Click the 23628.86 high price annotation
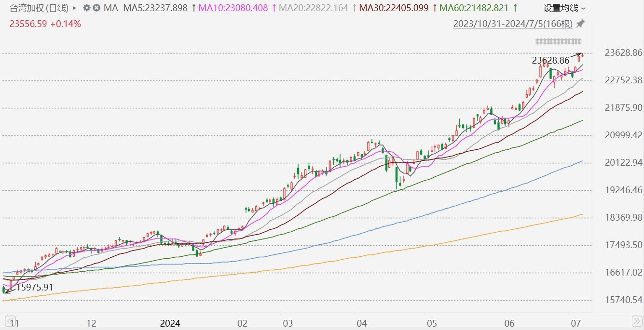The width and height of the screenshot is (644, 330). pos(551,61)
